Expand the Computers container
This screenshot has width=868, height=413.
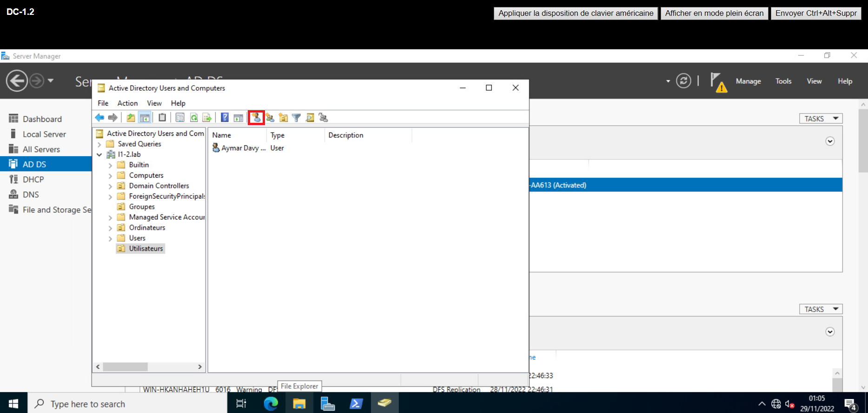110,176
